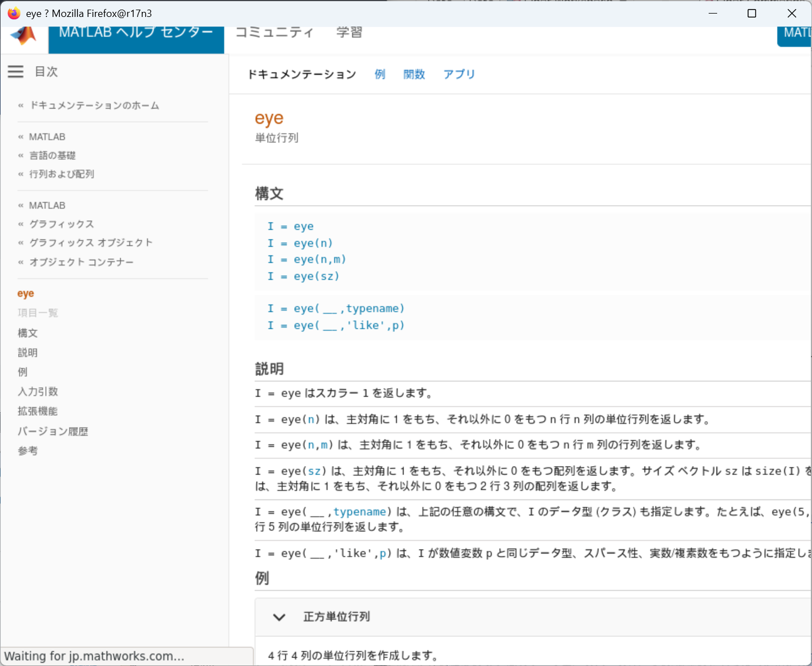Toggle the hamburger table of contents icon
812x666 pixels.
(x=16, y=72)
